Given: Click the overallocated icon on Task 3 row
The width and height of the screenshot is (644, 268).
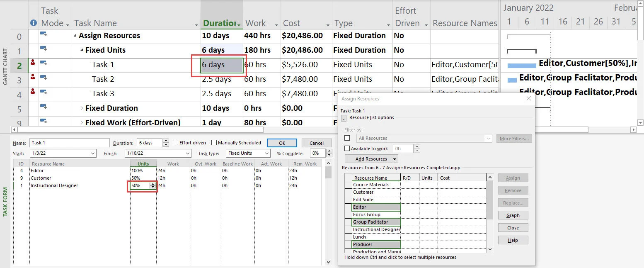Looking at the screenshot, I should click(x=33, y=92).
